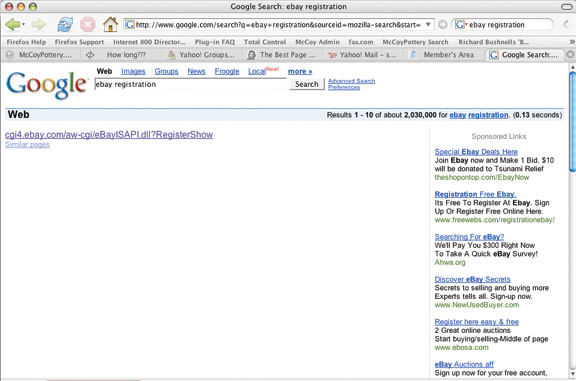The height and width of the screenshot is (381, 576).
Task: Open Google News link
Action: pyautogui.click(x=196, y=71)
